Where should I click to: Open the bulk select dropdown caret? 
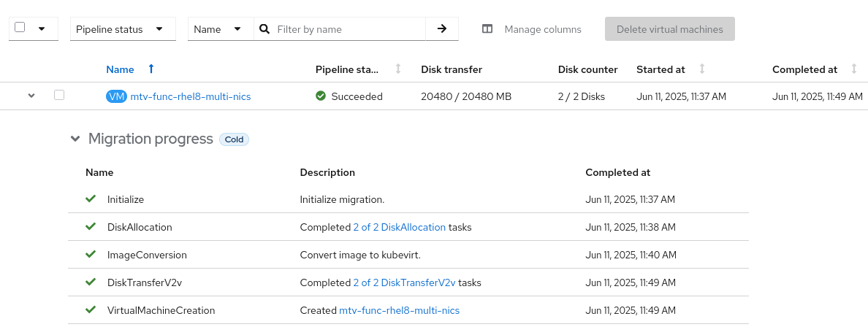tap(42, 29)
